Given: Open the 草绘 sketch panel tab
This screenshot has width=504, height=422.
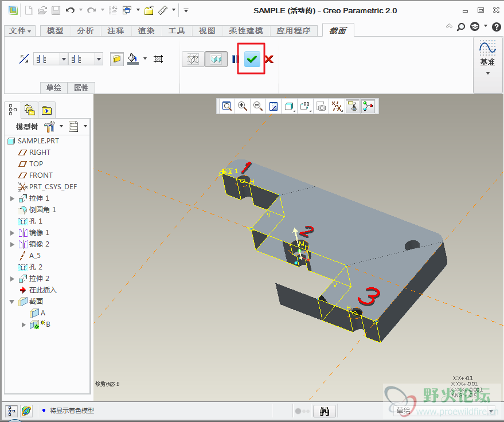Looking at the screenshot, I should coord(54,88).
